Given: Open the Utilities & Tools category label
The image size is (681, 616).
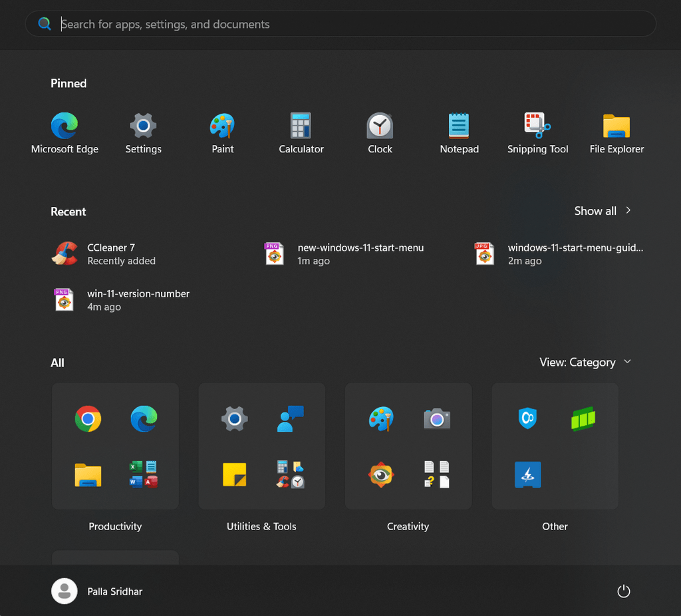Looking at the screenshot, I should [261, 526].
